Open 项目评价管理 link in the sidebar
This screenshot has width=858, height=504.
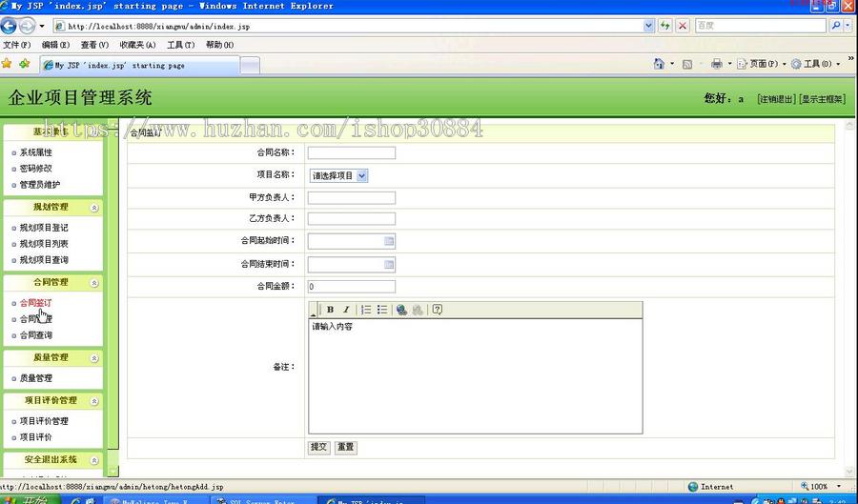pyautogui.click(x=44, y=421)
